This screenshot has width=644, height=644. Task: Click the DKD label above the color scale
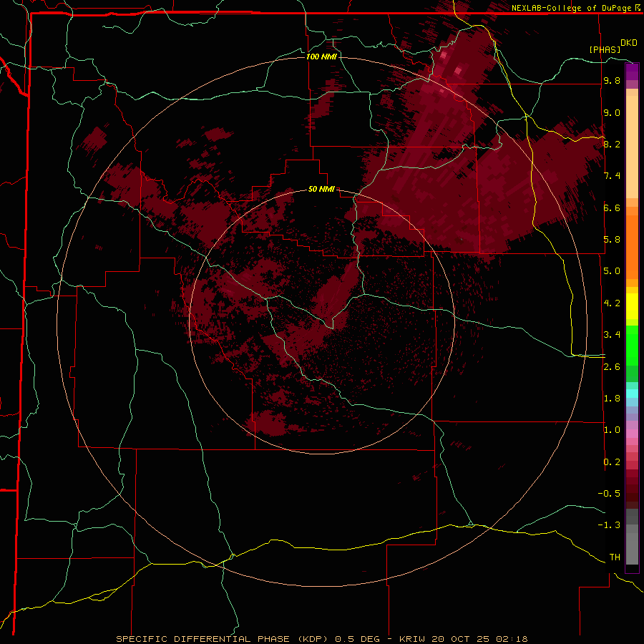[x=629, y=43]
